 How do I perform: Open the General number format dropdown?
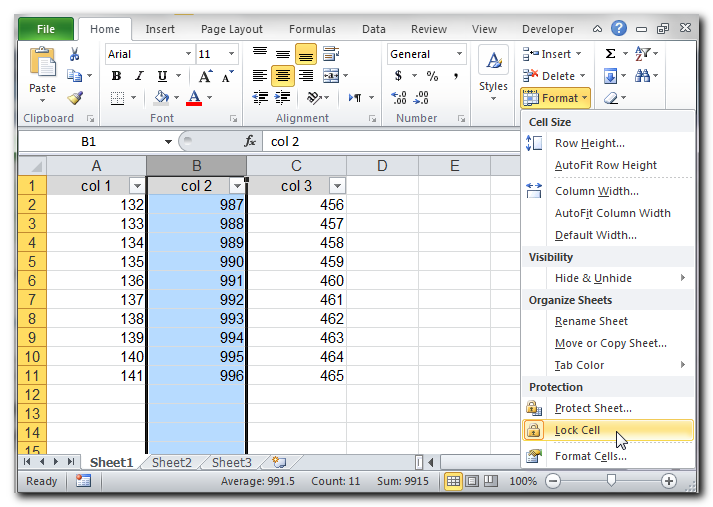459,54
